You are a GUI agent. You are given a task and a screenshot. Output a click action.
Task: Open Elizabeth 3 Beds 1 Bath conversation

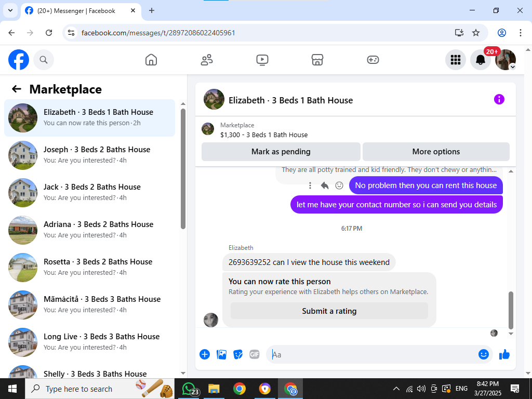click(89, 118)
